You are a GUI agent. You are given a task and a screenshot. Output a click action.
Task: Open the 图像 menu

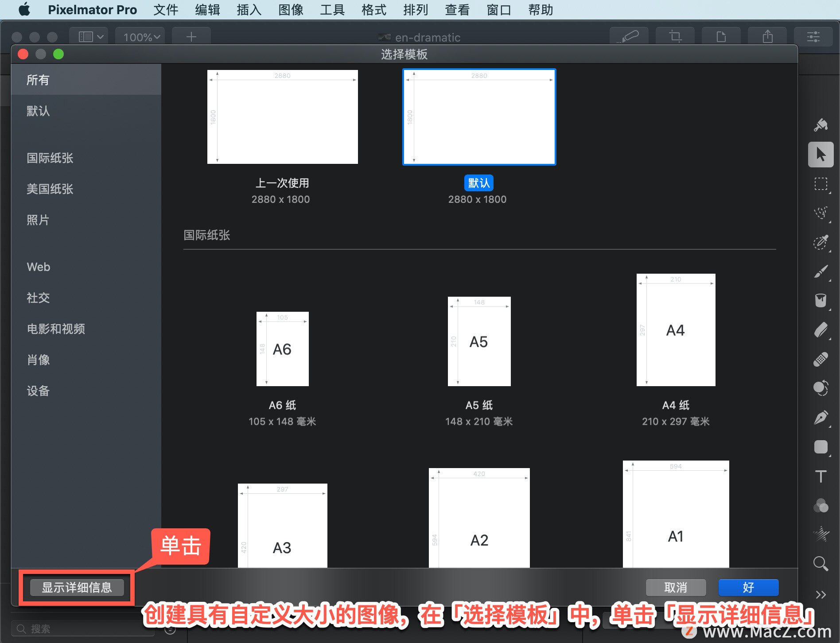coord(291,10)
